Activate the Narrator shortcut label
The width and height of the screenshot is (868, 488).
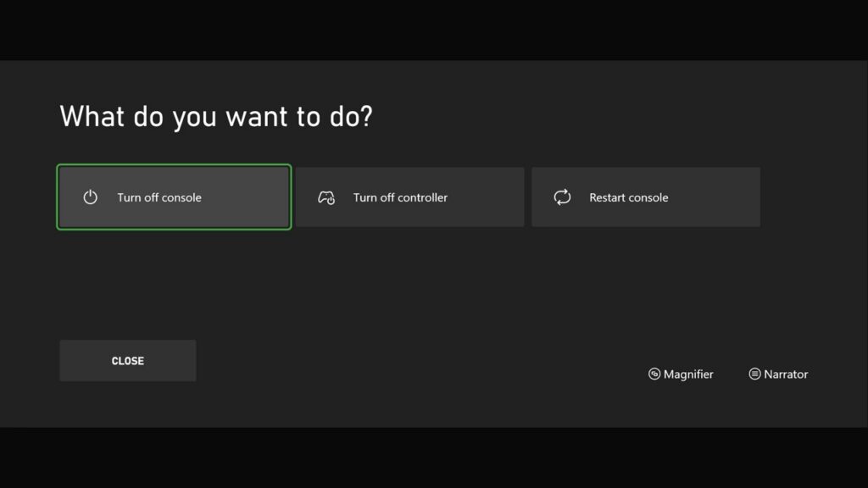786,374
